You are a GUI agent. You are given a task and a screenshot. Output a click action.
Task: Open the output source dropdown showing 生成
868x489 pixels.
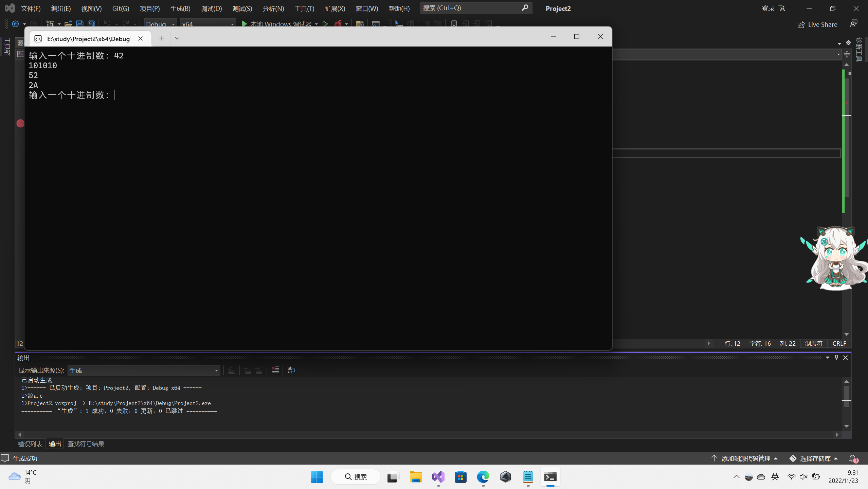[x=144, y=370]
